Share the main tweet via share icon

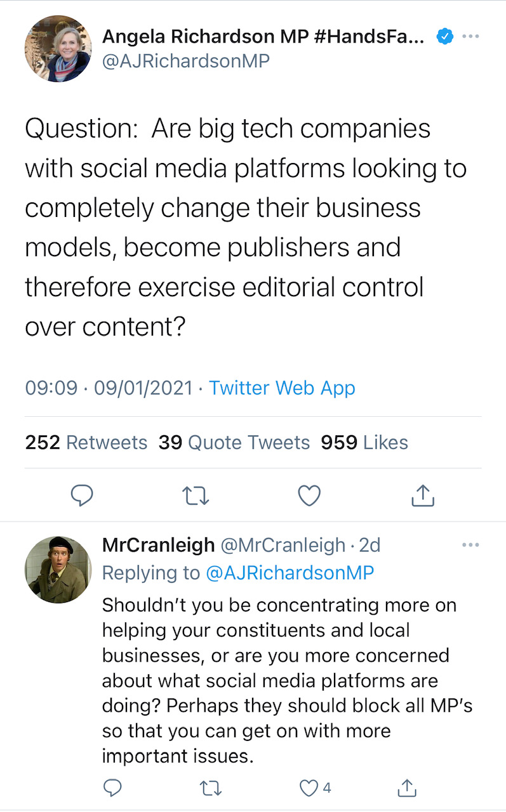click(x=423, y=496)
